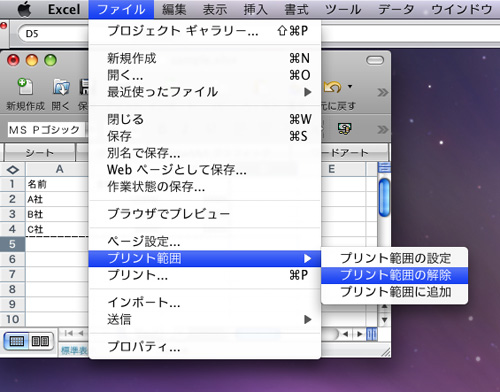Click cell containing B社

(x=57, y=214)
